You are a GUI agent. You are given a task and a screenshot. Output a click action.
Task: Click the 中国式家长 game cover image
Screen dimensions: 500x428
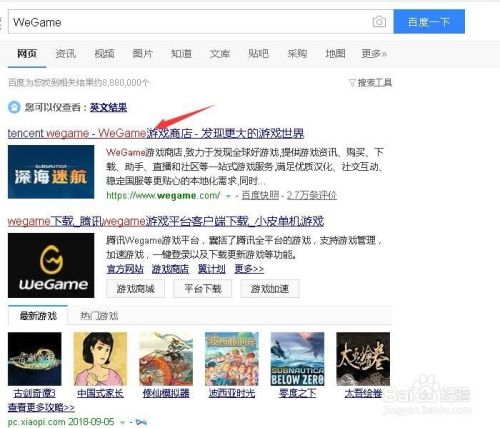pos(100,359)
